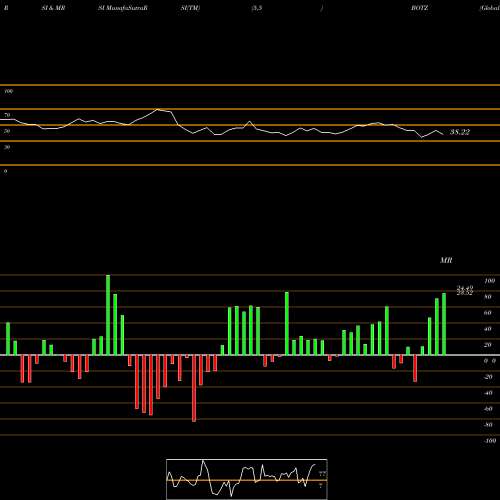Click the 80 label on MR axis
Image resolution: width=500 pixels, height=500 pixels.
487,297
